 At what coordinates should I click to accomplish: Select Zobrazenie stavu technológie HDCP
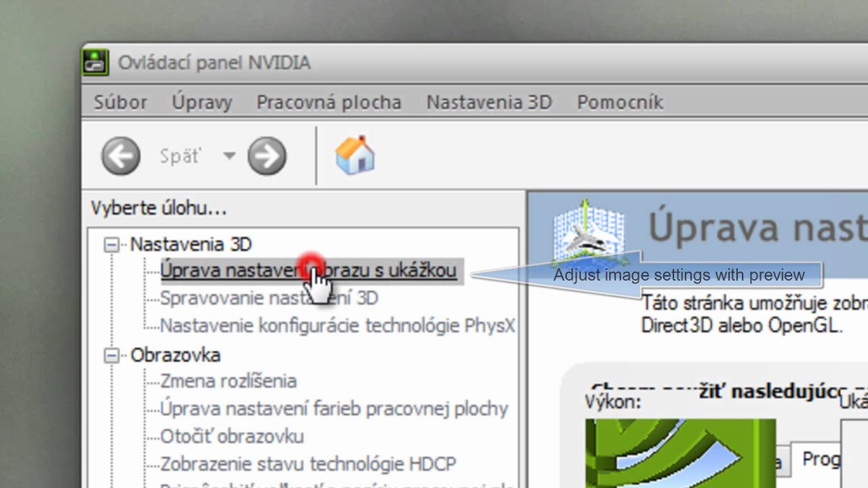pos(309,464)
